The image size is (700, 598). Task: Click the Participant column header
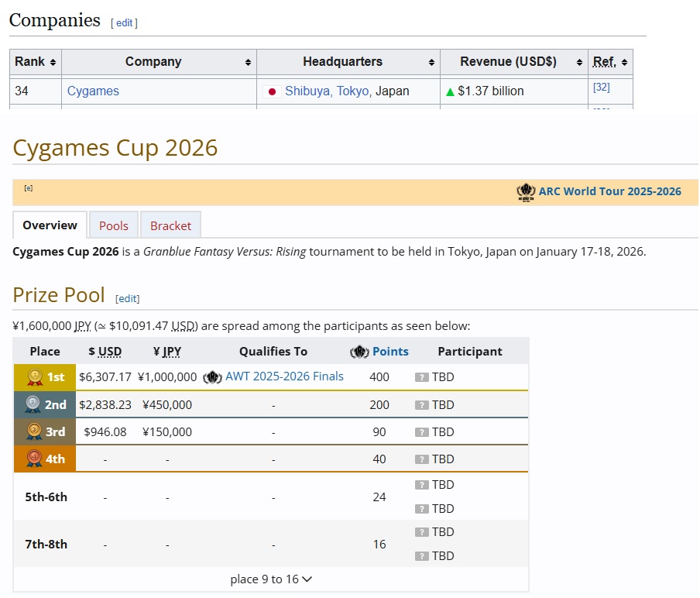[470, 352]
